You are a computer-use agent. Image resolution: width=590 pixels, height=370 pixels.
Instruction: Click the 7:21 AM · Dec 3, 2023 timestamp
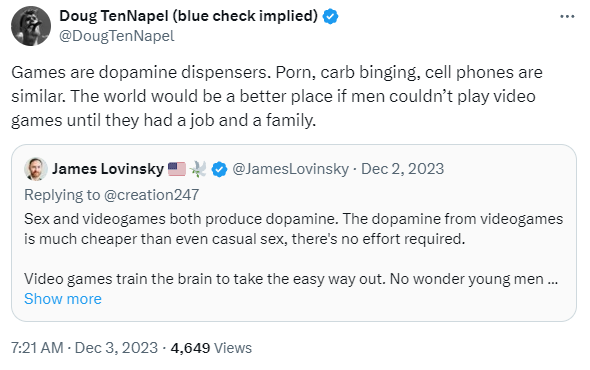(x=84, y=348)
